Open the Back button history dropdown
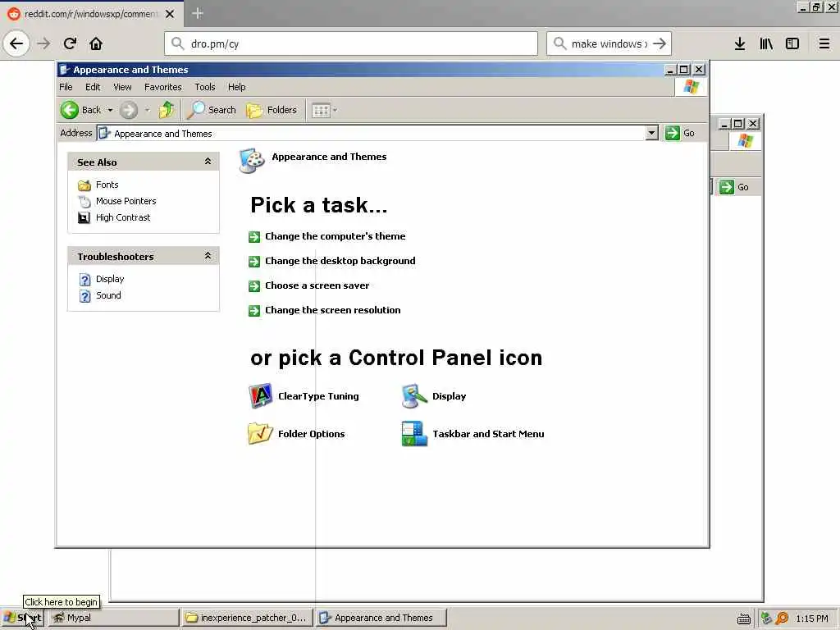The height and width of the screenshot is (630, 840). point(111,111)
